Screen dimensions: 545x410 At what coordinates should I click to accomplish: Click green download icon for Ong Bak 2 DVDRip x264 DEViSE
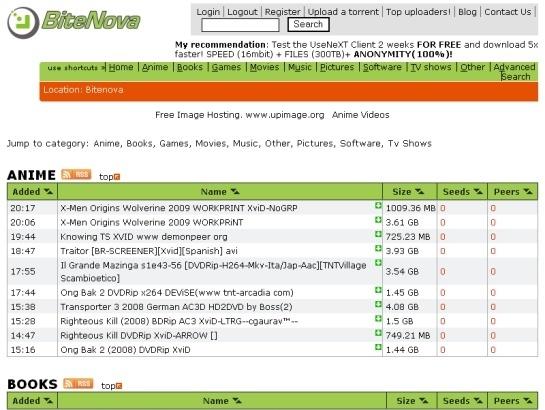coord(378,290)
